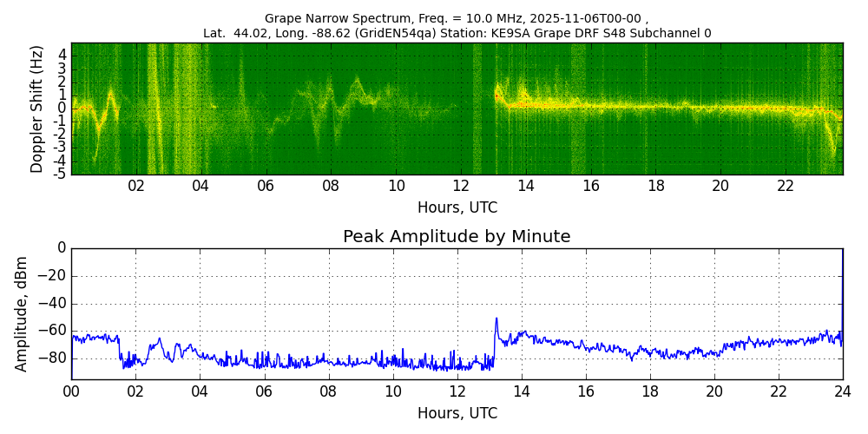Viewport: 868px width, 434px height.
Task: Click 'Hours, UTC' label under the spectrogram
Action: [x=457, y=207]
